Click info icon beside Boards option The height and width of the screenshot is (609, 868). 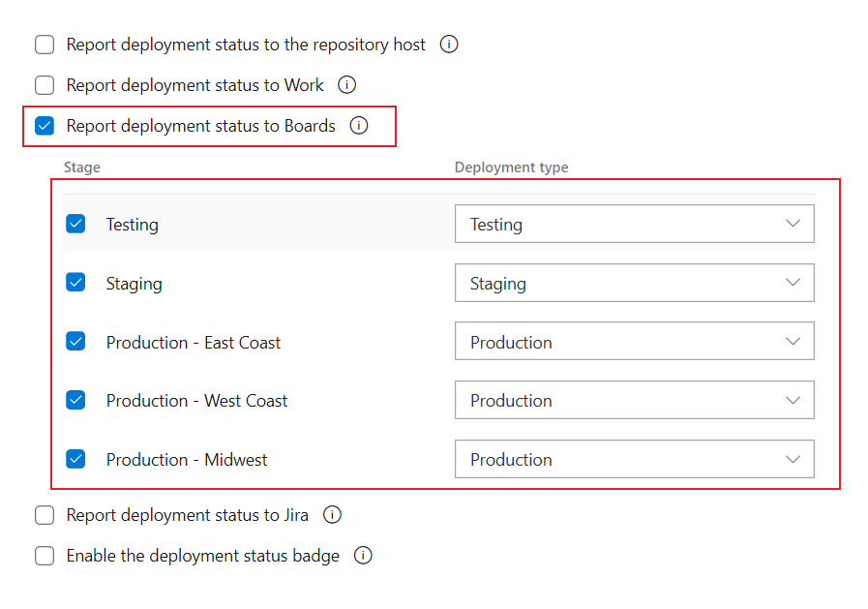[x=359, y=126]
